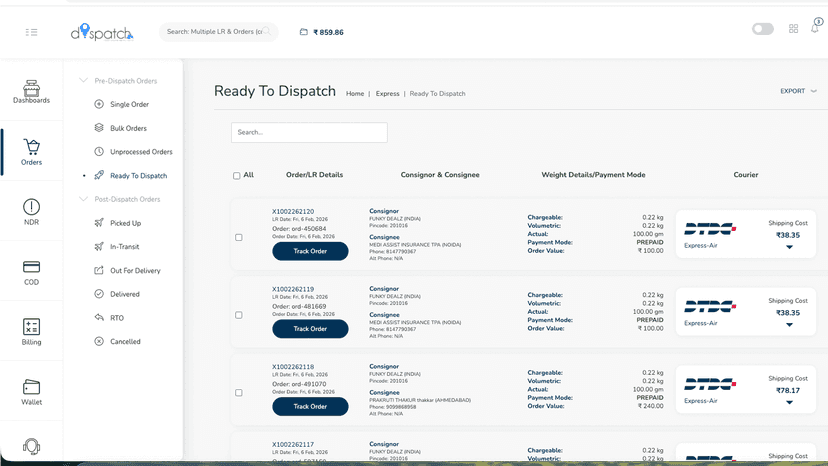
Task: Select checkbox for order X1002262118
Action: [239, 393]
